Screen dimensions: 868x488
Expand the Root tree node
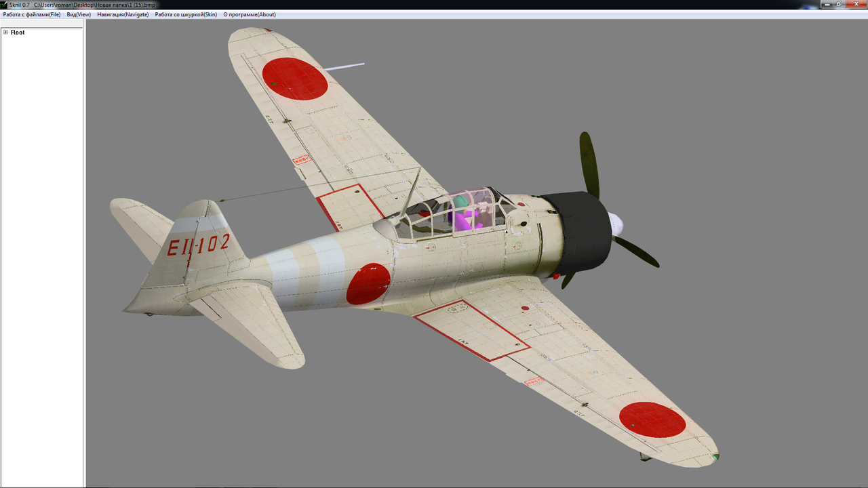coord(5,32)
